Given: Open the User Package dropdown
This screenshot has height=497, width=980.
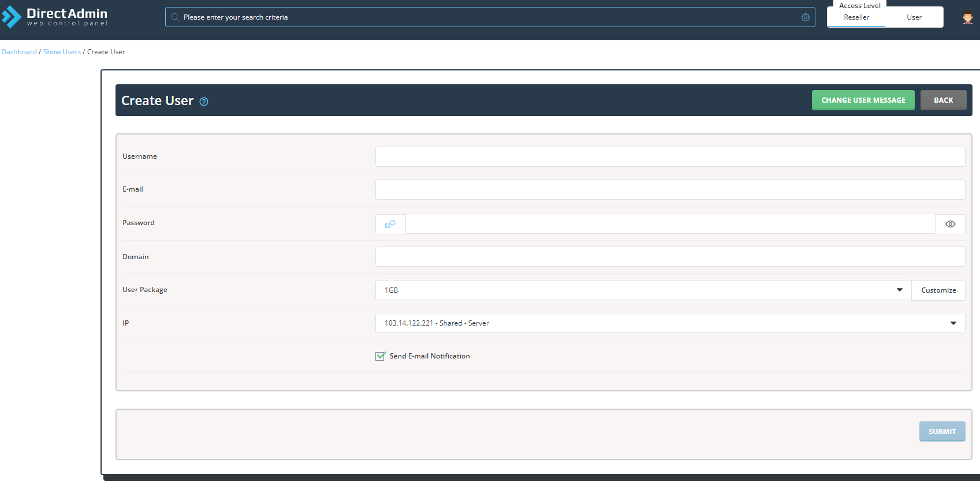Looking at the screenshot, I should pos(643,290).
